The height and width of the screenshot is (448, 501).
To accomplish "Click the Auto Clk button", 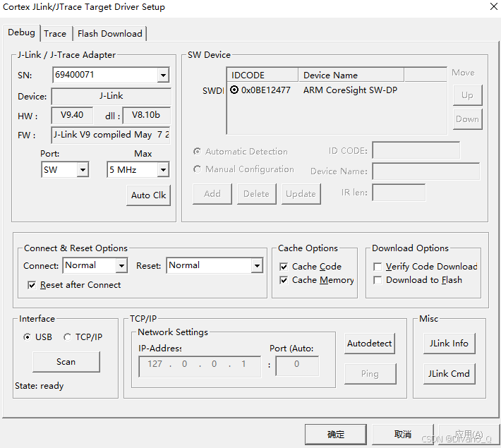I will pyautogui.click(x=149, y=195).
